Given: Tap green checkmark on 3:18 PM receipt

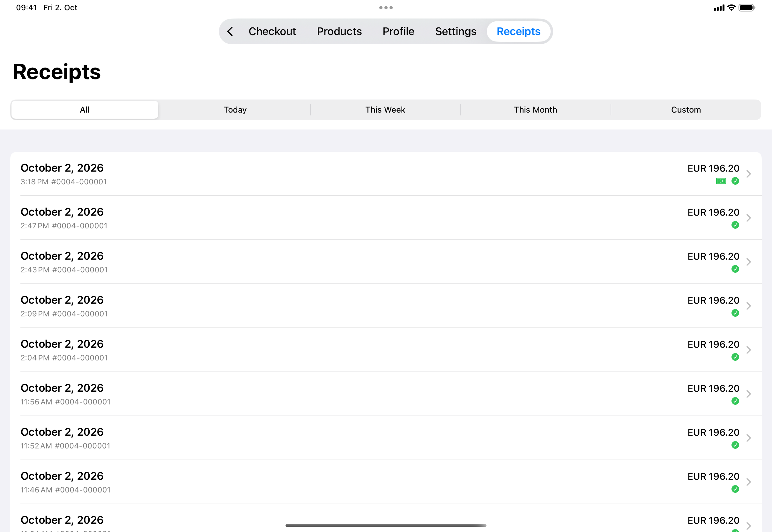Looking at the screenshot, I should pyautogui.click(x=735, y=181).
